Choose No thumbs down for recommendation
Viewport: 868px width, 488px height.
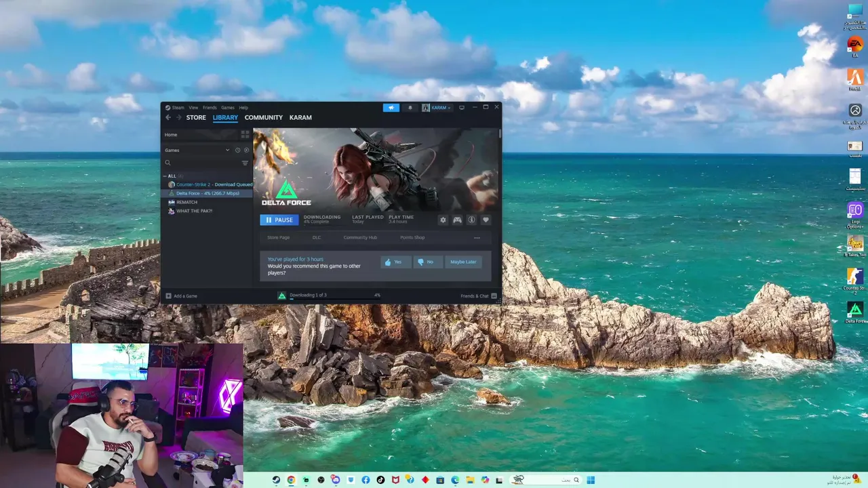(x=429, y=262)
